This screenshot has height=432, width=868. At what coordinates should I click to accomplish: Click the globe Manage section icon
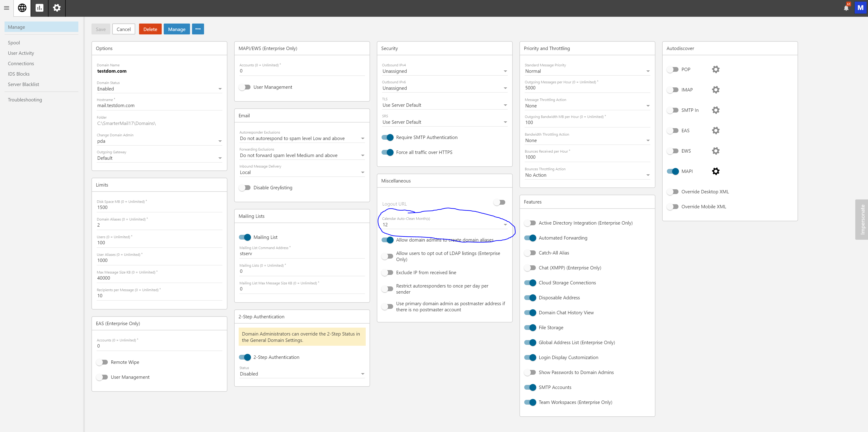click(x=22, y=8)
